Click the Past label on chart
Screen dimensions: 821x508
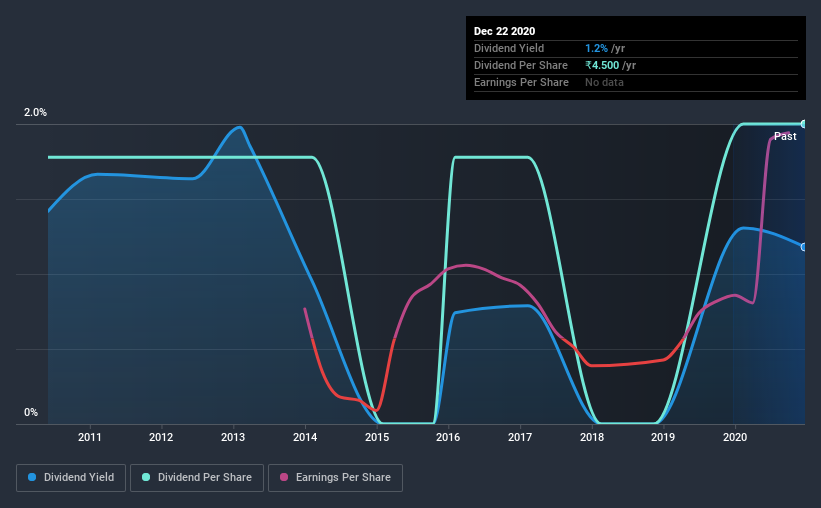785,136
